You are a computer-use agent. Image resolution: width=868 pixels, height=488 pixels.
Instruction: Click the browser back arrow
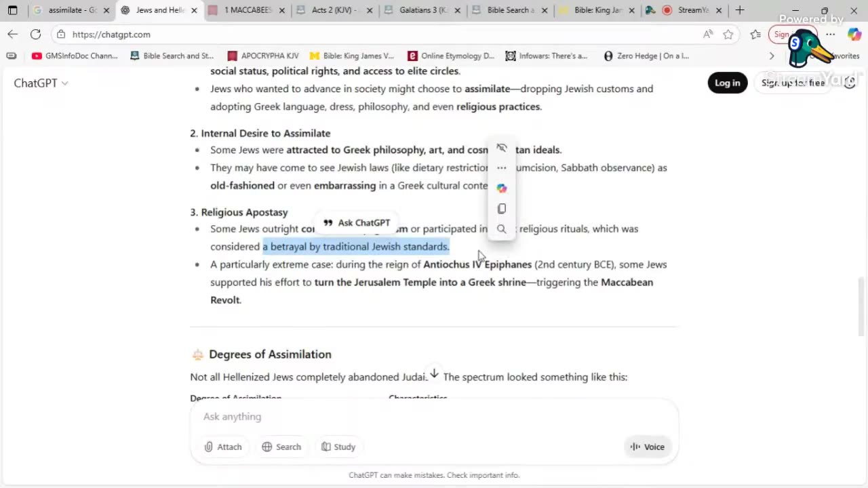[13, 35]
